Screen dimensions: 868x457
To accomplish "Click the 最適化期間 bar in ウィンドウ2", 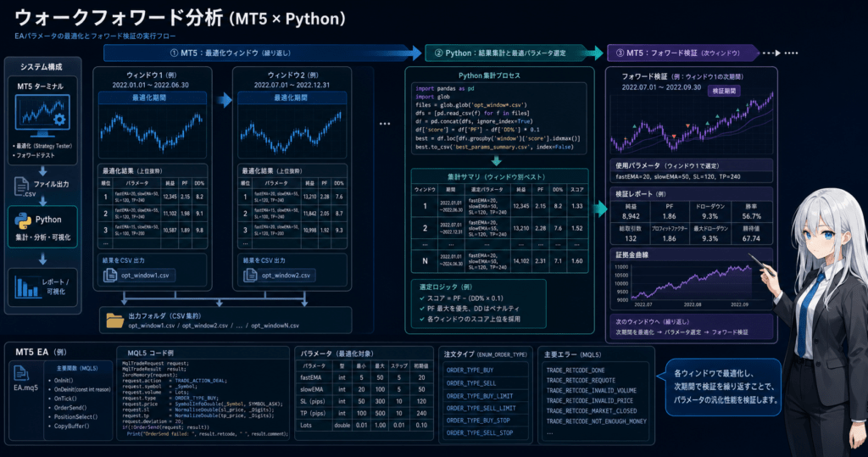I will click(292, 98).
